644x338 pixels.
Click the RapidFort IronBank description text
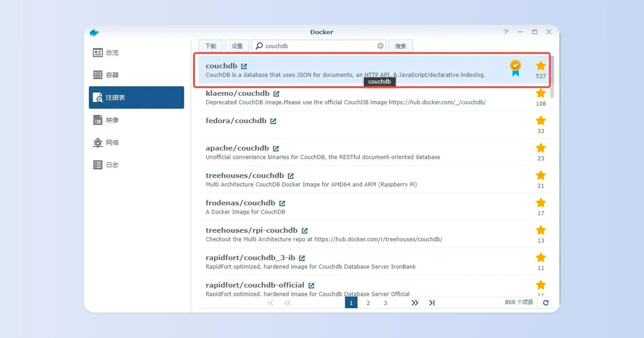310,267
